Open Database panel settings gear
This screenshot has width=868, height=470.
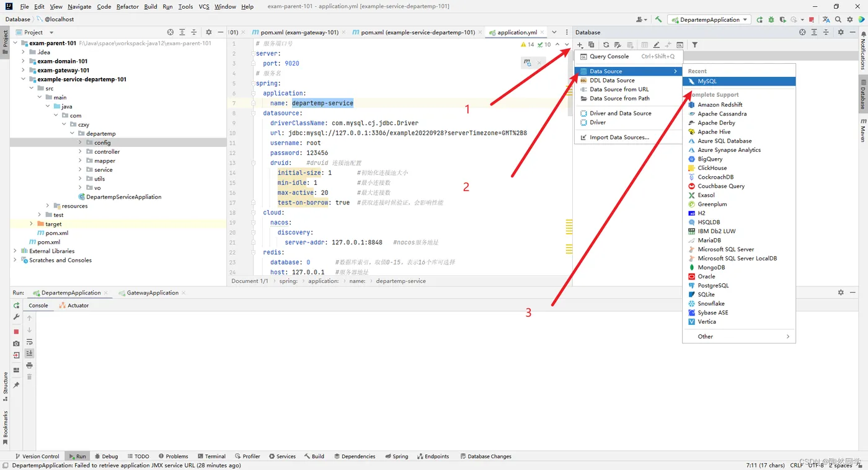pos(841,32)
